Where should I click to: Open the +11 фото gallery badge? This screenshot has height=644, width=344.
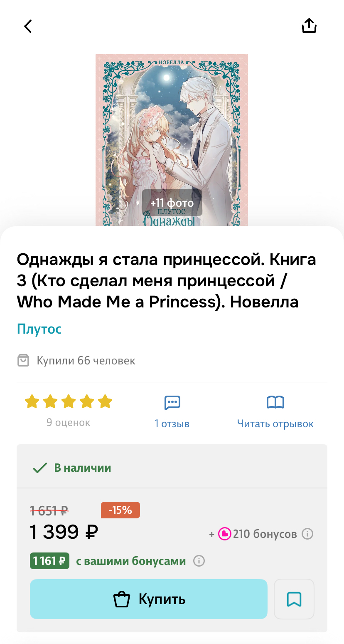point(172,203)
